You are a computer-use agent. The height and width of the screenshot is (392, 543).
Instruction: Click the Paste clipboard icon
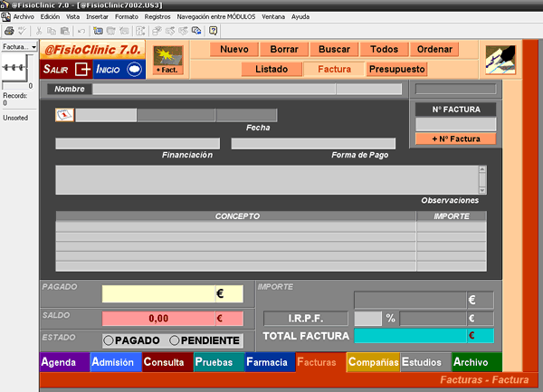click(x=65, y=31)
